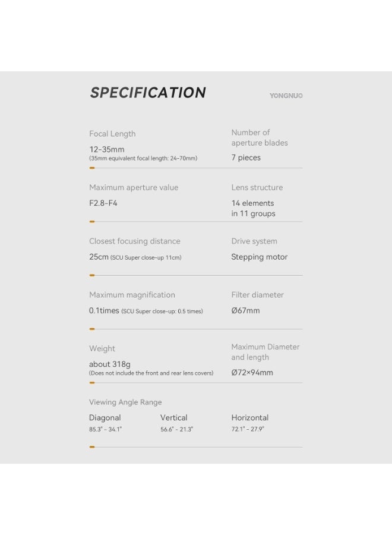Click the Diagonal viewing angle label
Screen dimensions: 392x535
point(105,418)
